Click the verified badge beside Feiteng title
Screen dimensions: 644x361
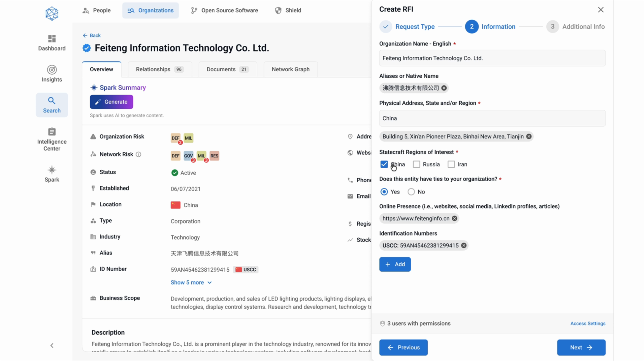point(87,48)
